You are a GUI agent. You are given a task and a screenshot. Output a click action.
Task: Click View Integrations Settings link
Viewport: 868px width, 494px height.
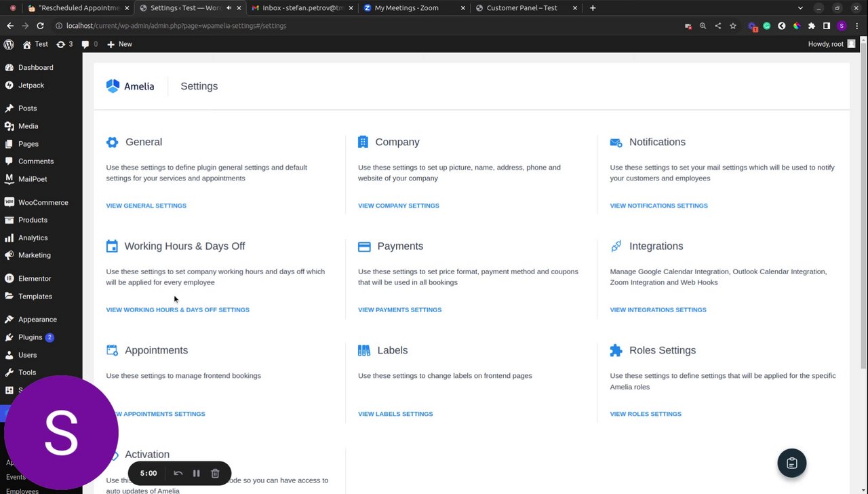tap(658, 309)
